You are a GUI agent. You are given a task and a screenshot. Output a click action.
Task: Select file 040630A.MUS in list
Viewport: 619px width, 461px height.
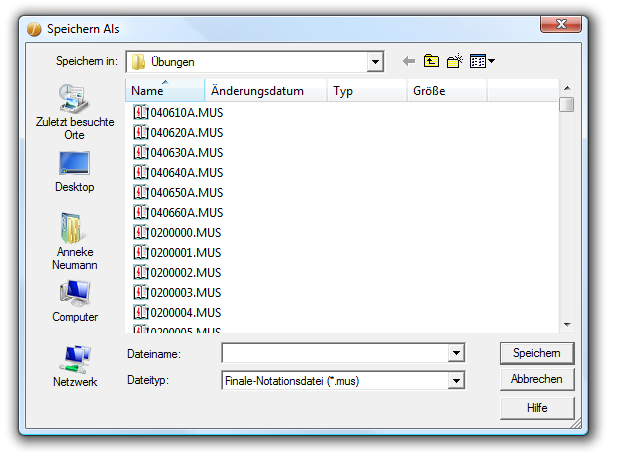185,153
